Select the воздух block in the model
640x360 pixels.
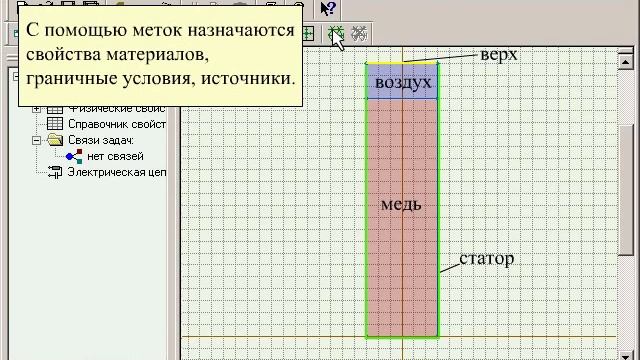click(x=402, y=82)
